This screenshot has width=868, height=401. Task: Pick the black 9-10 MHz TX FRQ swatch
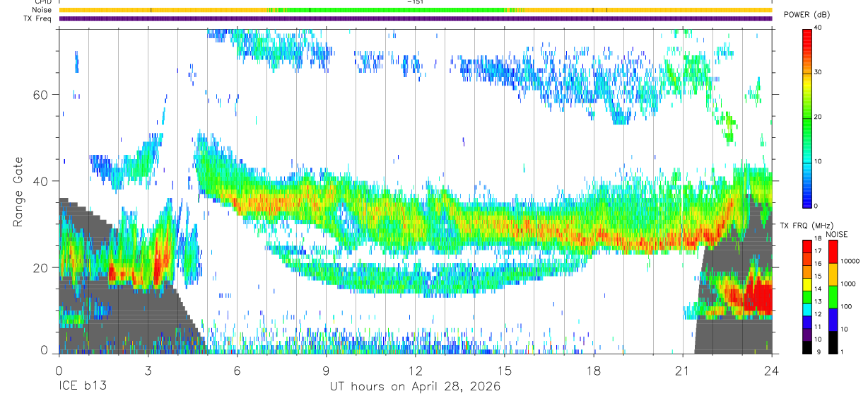(x=807, y=347)
